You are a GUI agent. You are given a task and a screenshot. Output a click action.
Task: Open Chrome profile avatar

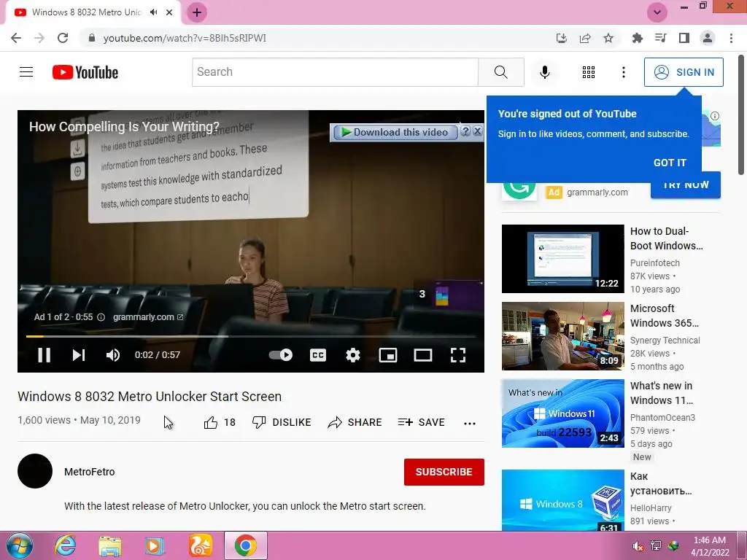708,38
